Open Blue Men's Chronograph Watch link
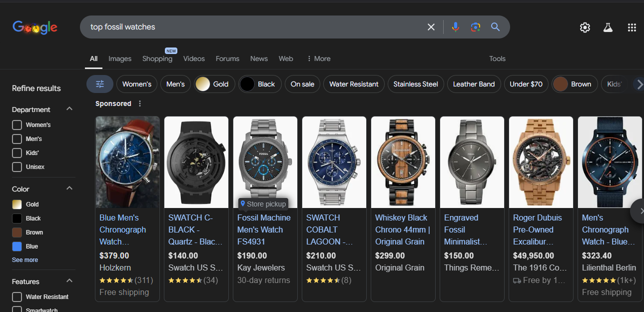Image resolution: width=644 pixels, height=312 pixels. coord(123,230)
